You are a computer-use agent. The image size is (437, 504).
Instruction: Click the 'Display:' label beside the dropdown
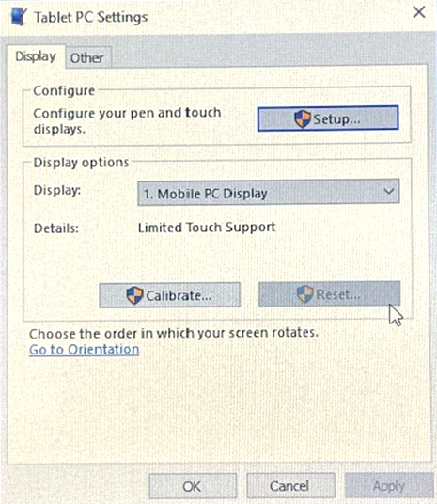point(57,190)
